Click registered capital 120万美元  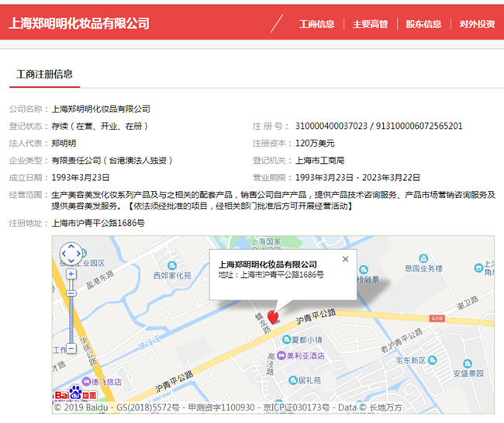click(x=315, y=143)
